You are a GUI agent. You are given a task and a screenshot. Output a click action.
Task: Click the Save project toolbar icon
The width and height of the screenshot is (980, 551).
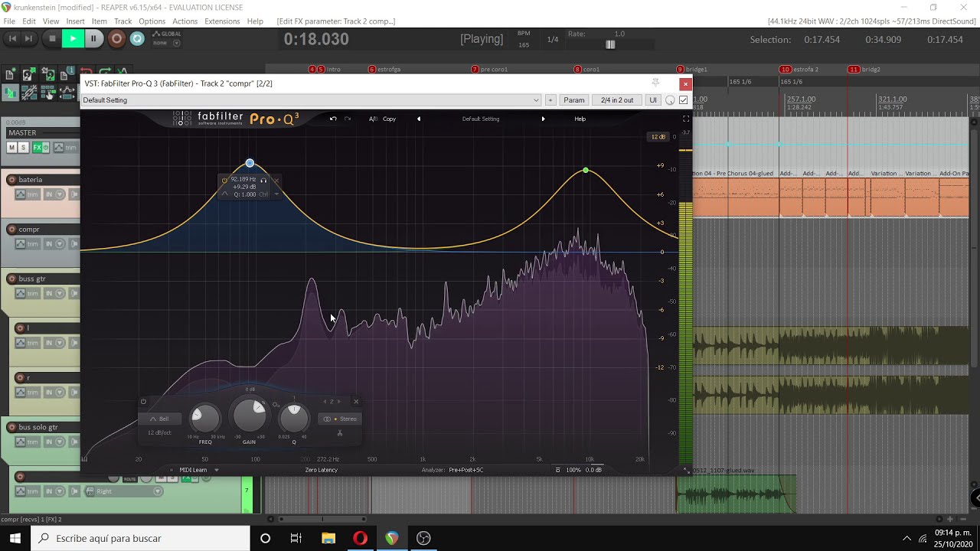click(x=47, y=74)
